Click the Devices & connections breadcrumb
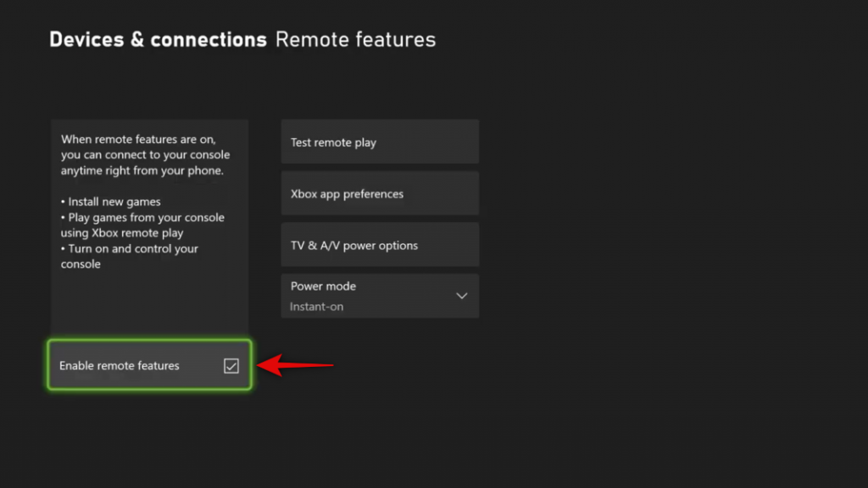868x488 pixels. point(158,39)
